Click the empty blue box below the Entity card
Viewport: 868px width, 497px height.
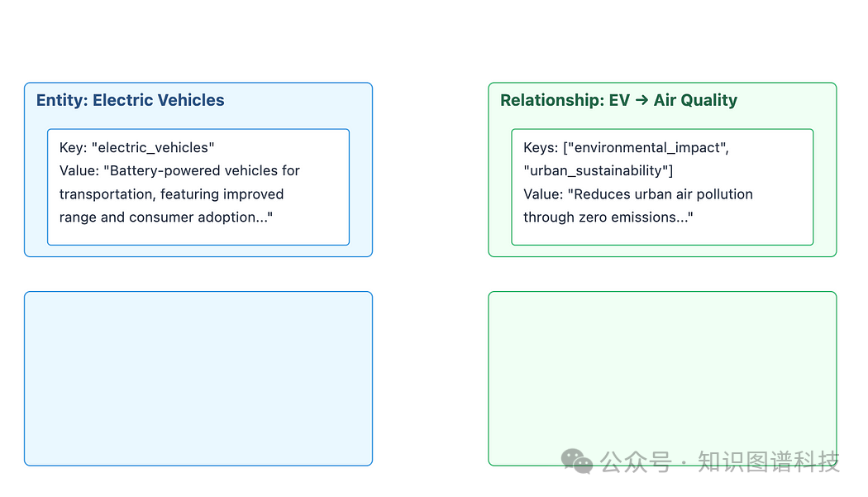tap(198, 379)
